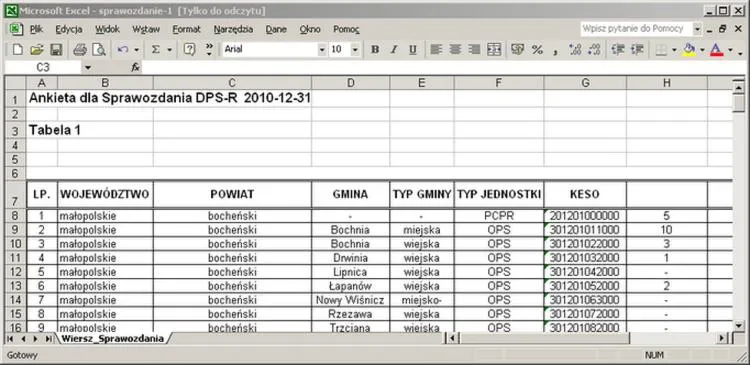This screenshot has height=365, width=750.
Task: Expand the AutoSum functions dropdown
Action: [x=169, y=49]
